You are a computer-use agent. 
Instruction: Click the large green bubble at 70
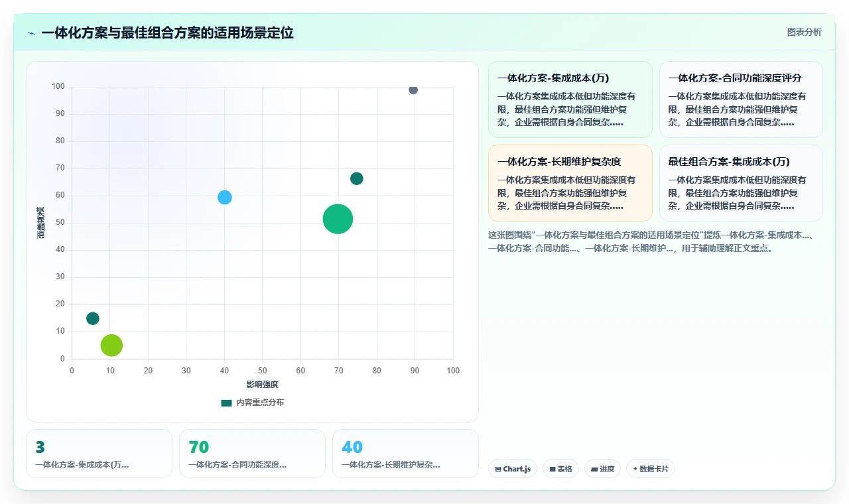(338, 220)
